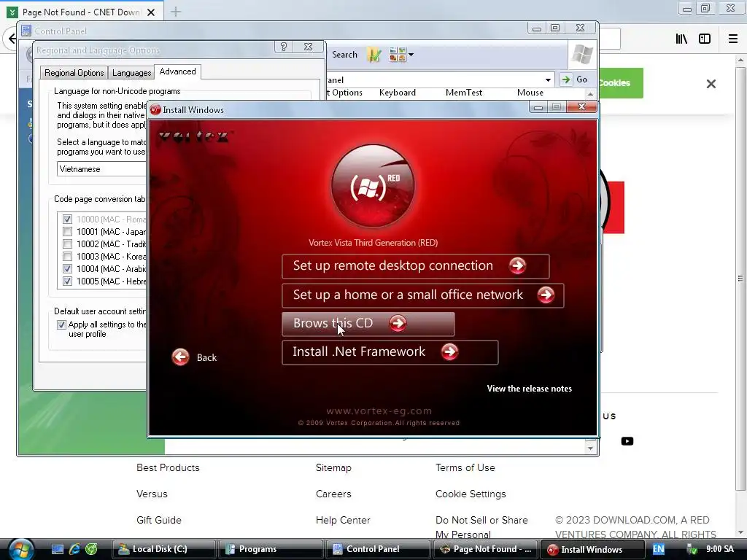Click arrow icon on Install .Net Framework
This screenshot has height=560, width=747.
pyautogui.click(x=449, y=352)
